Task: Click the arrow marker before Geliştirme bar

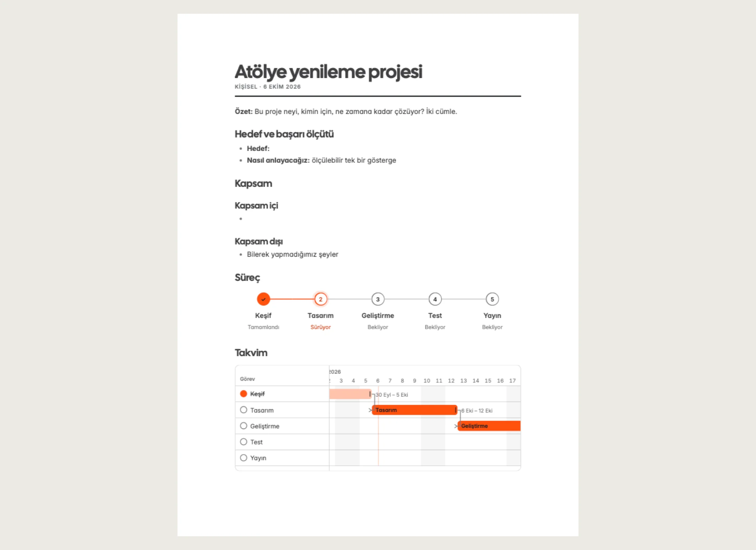Action: click(x=456, y=426)
